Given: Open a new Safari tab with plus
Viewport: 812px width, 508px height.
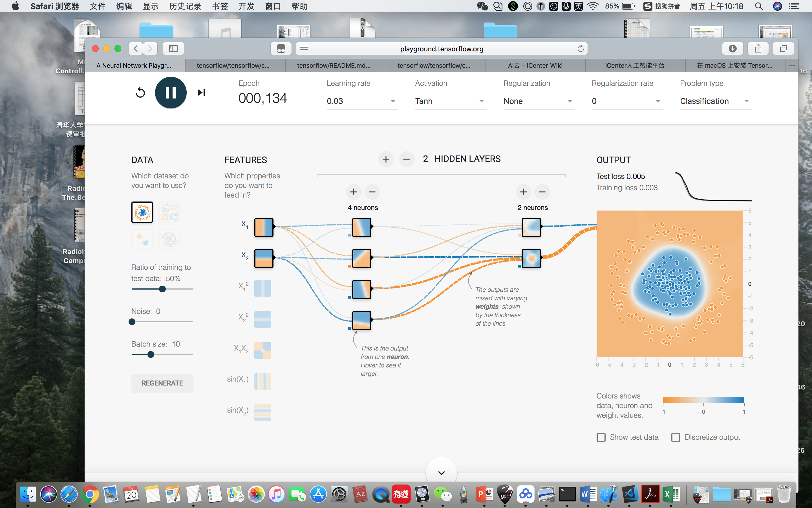Looking at the screenshot, I should [792, 65].
